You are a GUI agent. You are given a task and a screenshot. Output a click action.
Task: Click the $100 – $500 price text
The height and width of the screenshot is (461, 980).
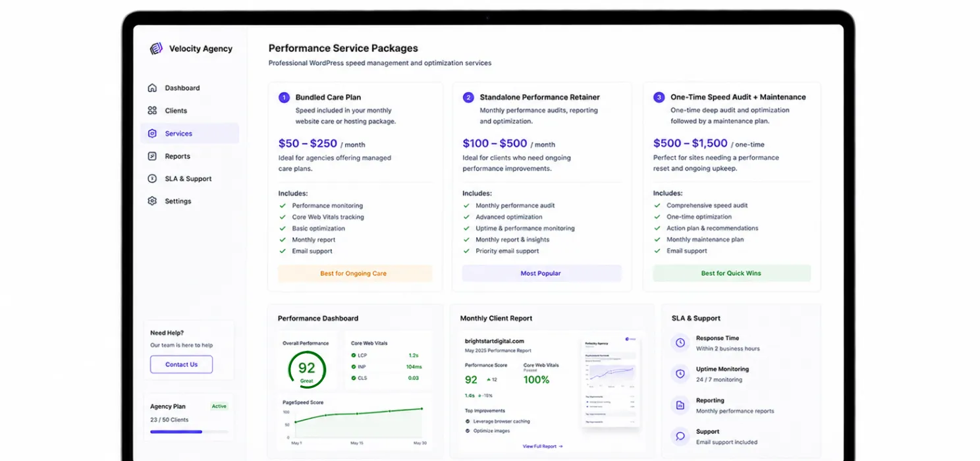(x=495, y=144)
